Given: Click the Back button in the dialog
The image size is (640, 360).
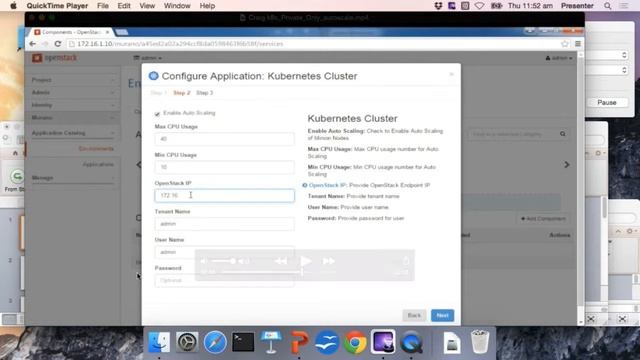Looking at the screenshot, I should 414,315.
